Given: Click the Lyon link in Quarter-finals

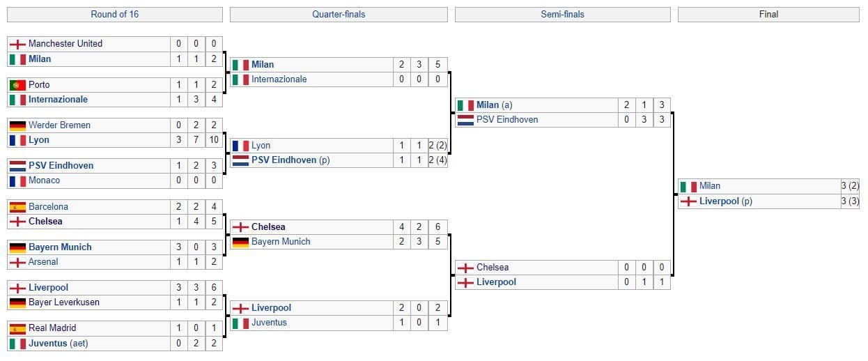Looking at the screenshot, I should 261,146.
